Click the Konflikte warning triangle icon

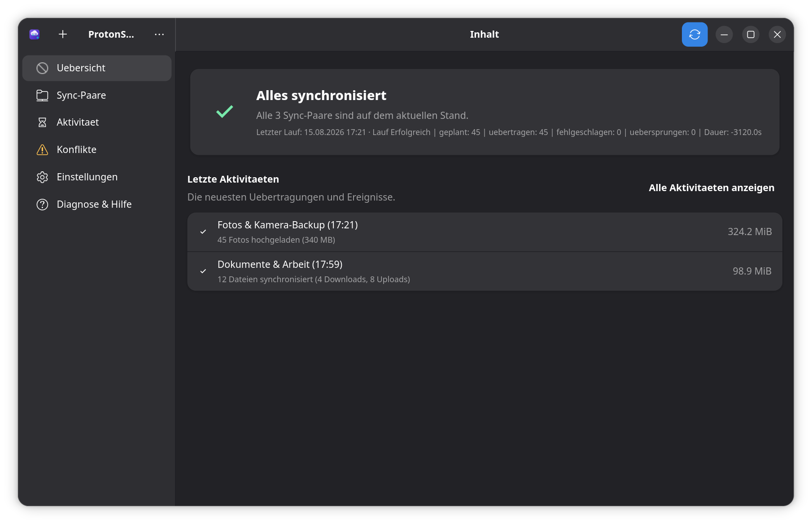click(42, 150)
